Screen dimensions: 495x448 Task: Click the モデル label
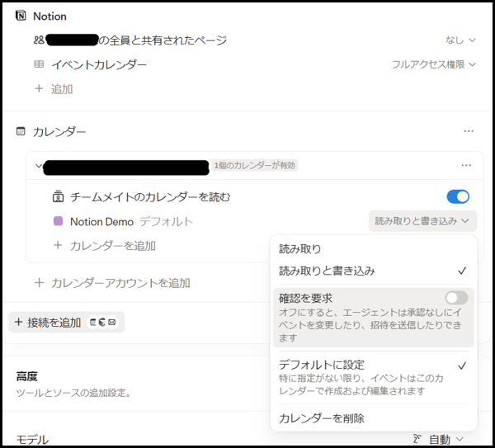32,440
